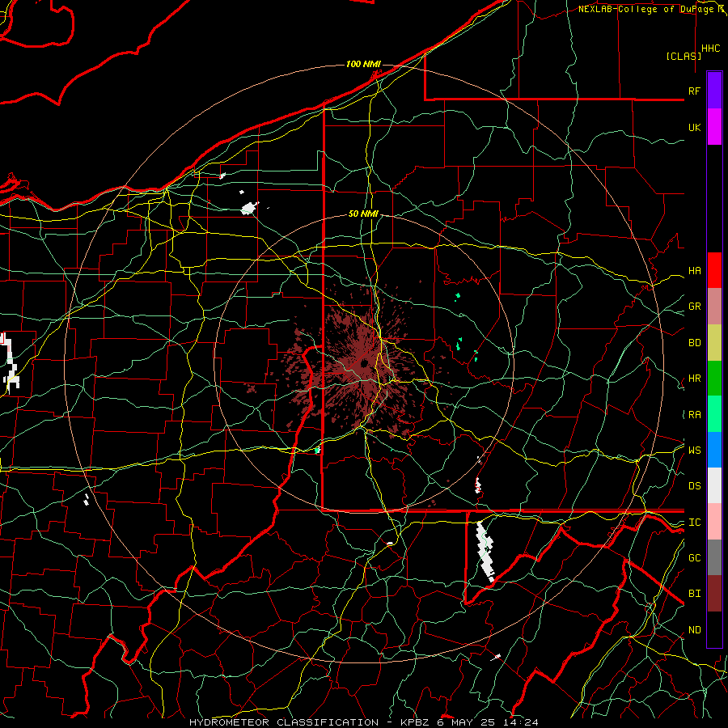Click the HA red legend swatch
This screenshot has height=728, width=728.
pos(714,270)
